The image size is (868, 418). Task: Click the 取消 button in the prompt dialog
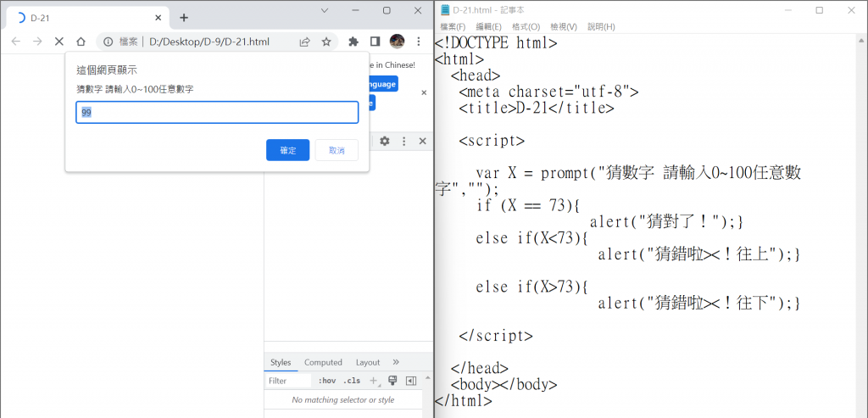(x=337, y=150)
